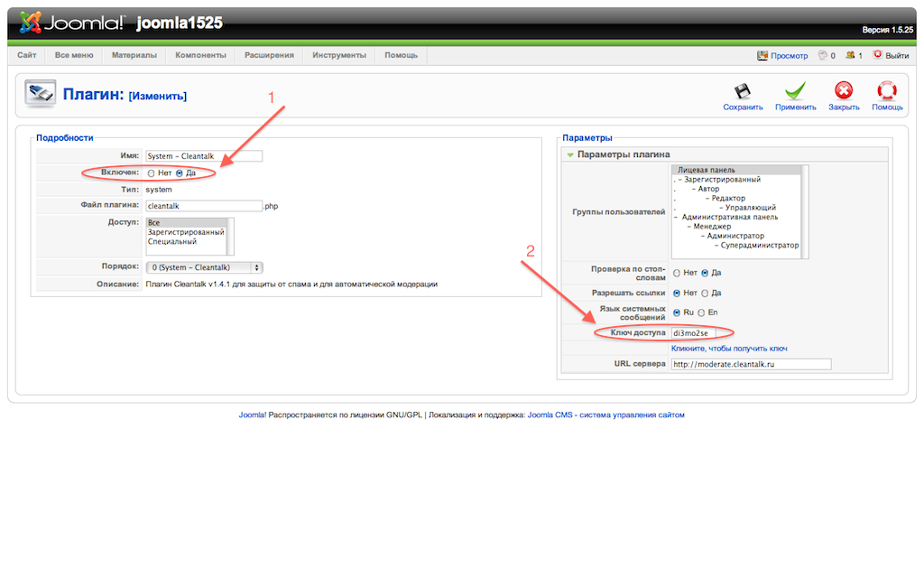Enable Да for Разрешать ссылки
The image size is (924, 578).
[706, 293]
